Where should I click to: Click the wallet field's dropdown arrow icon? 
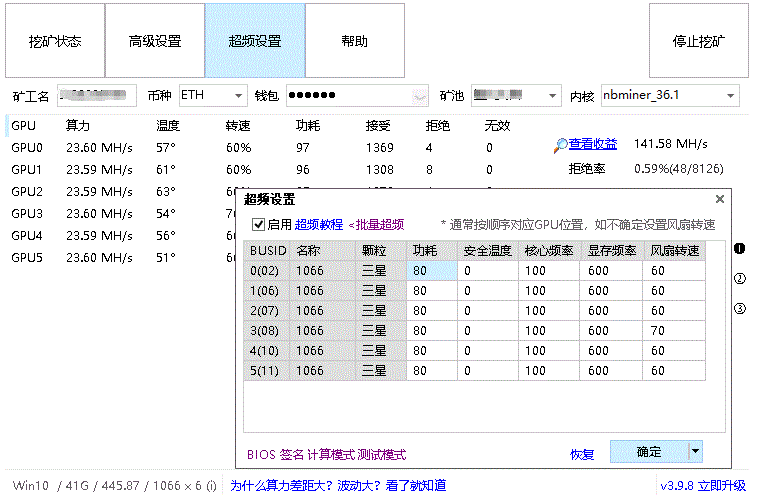[420, 96]
